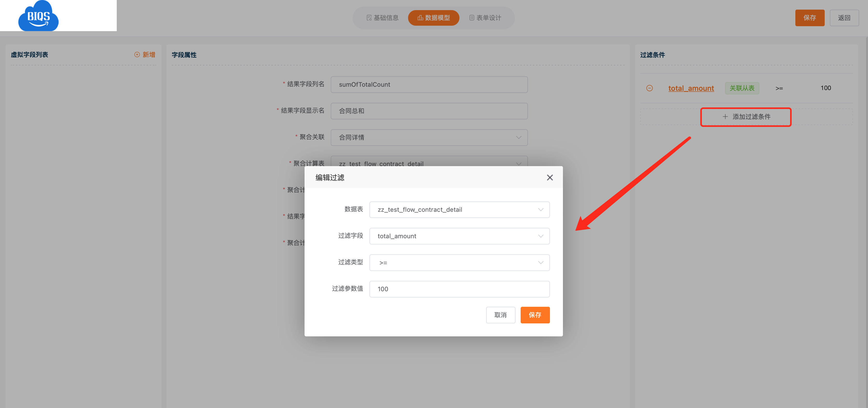Open the 聚合关联 dropdown

tap(429, 137)
